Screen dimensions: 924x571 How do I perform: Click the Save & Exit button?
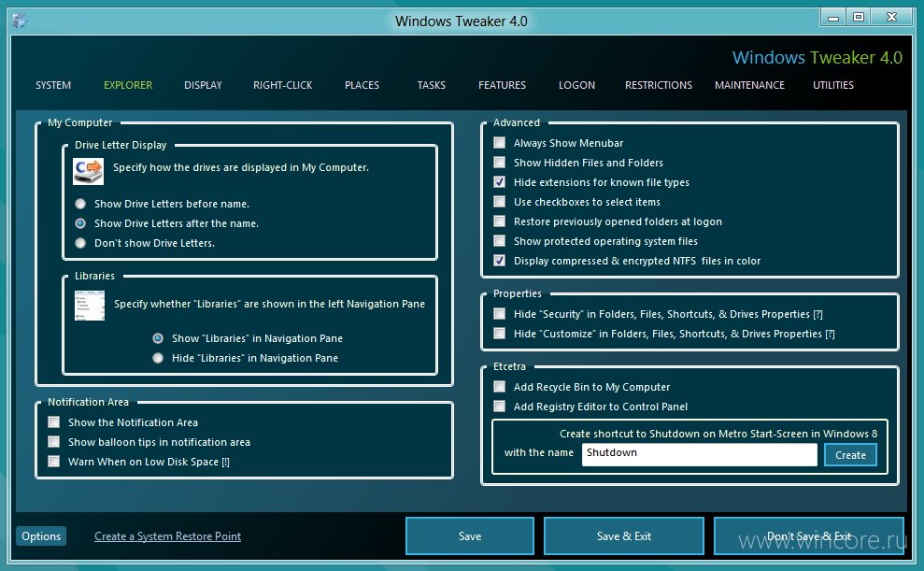pos(623,536)
